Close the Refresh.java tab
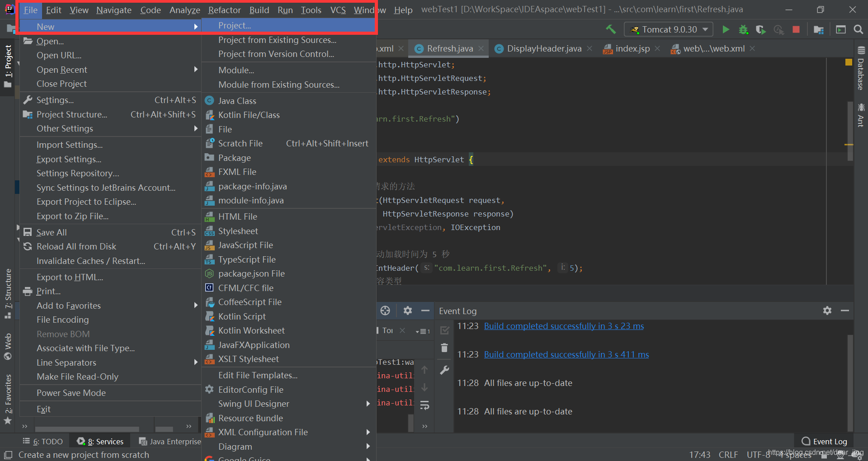 [x=481, y=48]
